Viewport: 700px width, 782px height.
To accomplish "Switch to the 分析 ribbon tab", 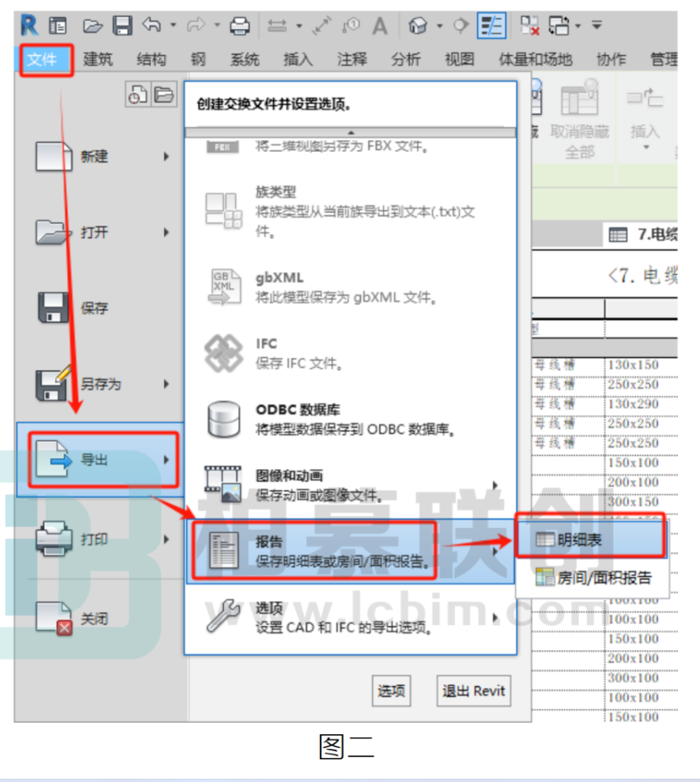I will [406, 60].
